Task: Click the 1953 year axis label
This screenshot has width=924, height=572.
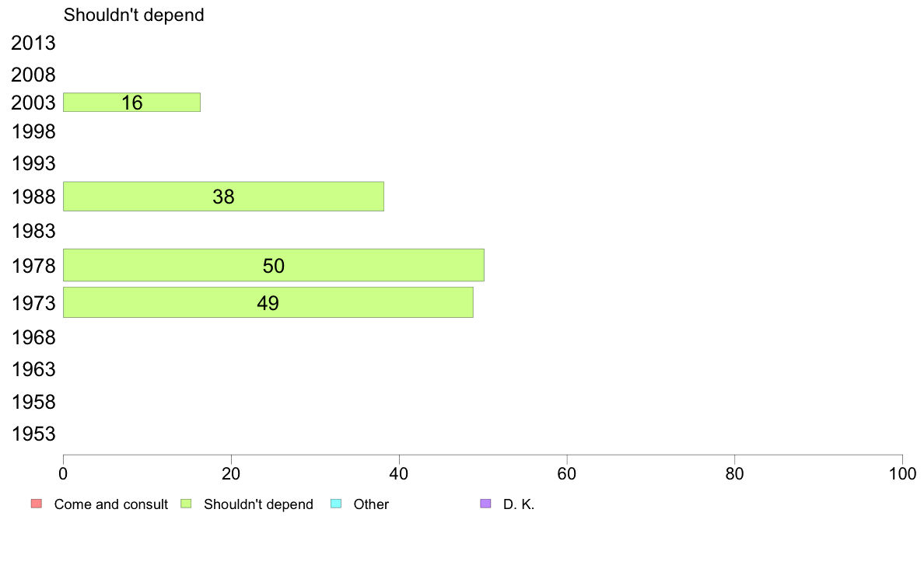Action: (x=33, y=434)
